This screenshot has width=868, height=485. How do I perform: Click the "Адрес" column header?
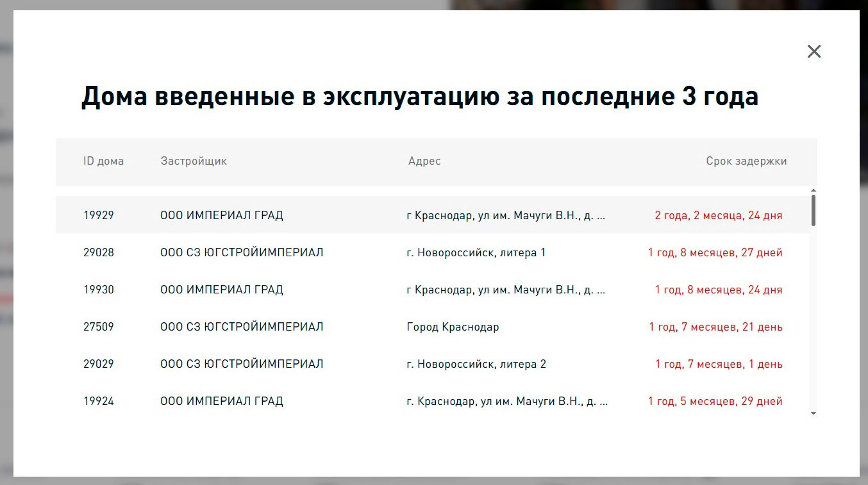coord(424,161)
